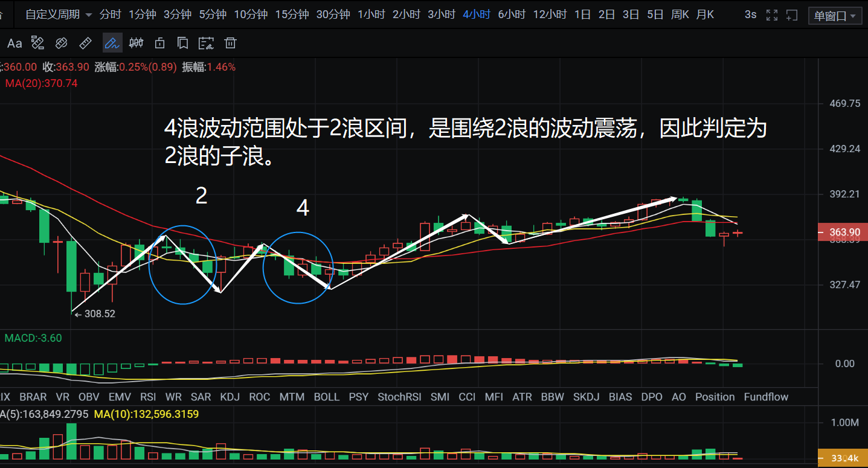Click the single ruler measure tool
868x468 pixels.
click(86, 43)
